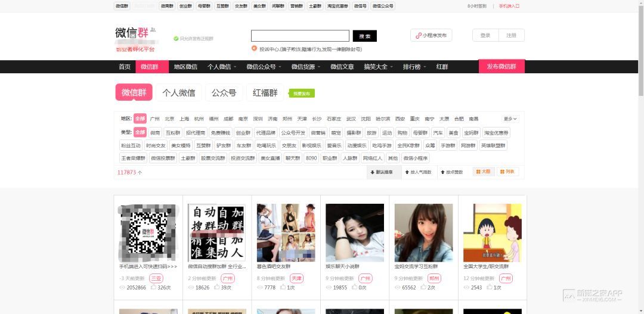
Task: Click the 微信公众号 tag in top bar
Action: coord(383,6)
